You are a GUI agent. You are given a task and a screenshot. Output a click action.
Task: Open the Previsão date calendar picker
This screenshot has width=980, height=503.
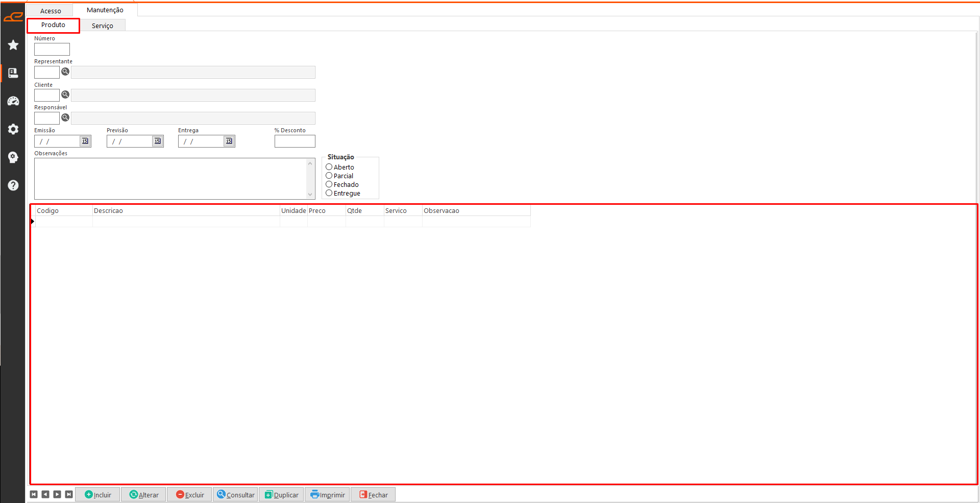(x=158, y=141)
